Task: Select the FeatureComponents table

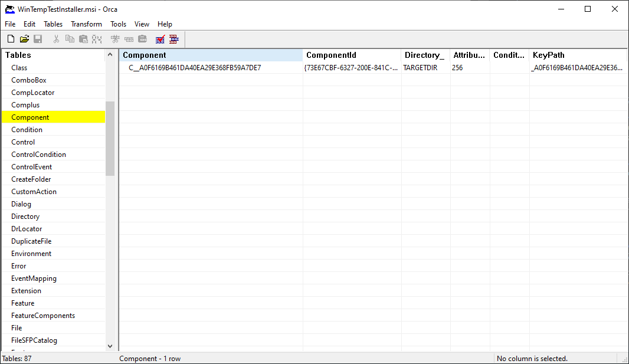Action: 53,316
